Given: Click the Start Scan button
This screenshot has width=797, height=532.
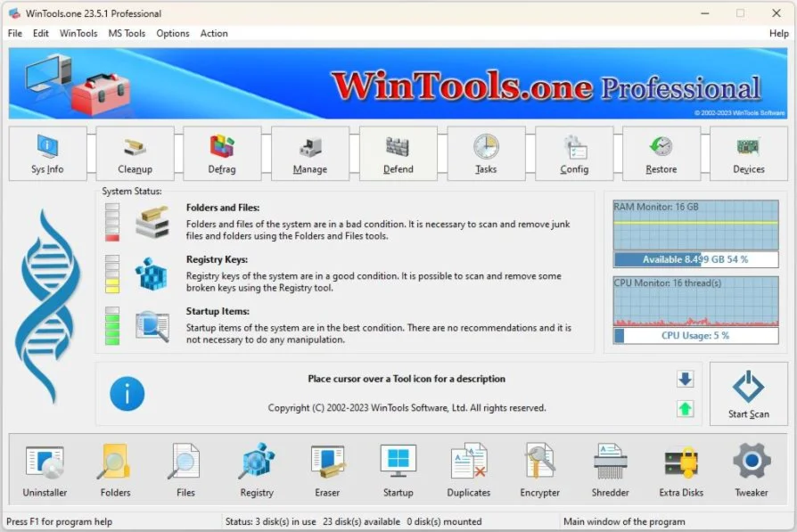Looking at the screenshot, I should pyautogui.click(x=748, y=394).
